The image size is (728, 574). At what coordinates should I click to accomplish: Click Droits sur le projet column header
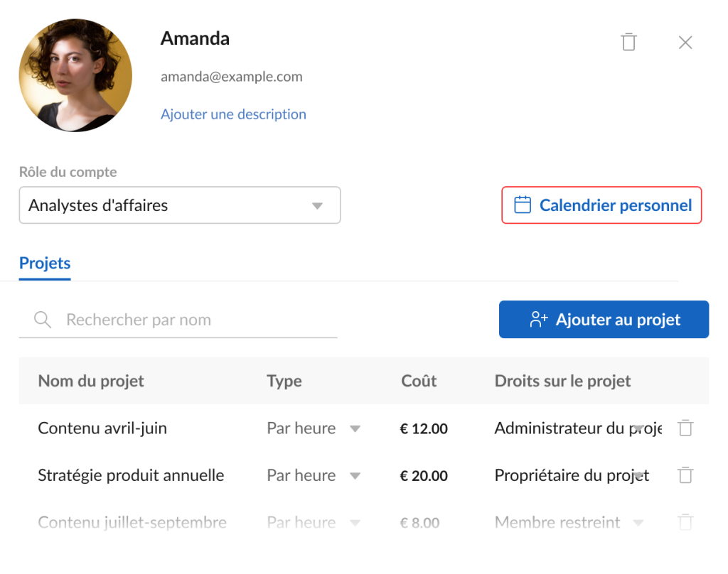click(563, 381)
